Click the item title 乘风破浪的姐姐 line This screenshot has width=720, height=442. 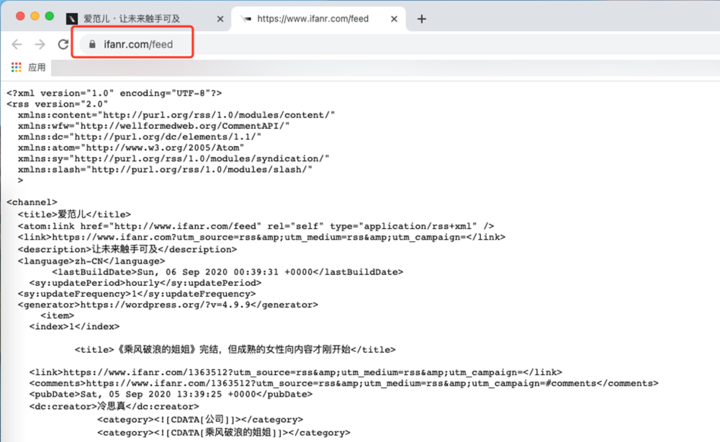pos(235,350)
